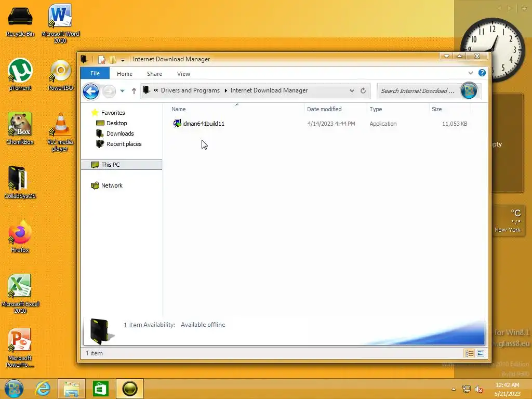Open the Recycle Bin desktop icon
This screenshot has width=532, height=399.
pyautogui.click(x=20, y=21)
